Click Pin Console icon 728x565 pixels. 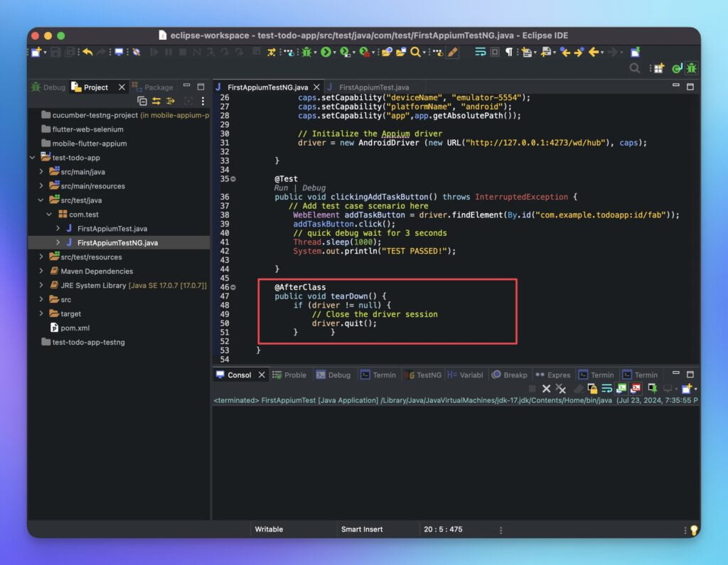653,389
